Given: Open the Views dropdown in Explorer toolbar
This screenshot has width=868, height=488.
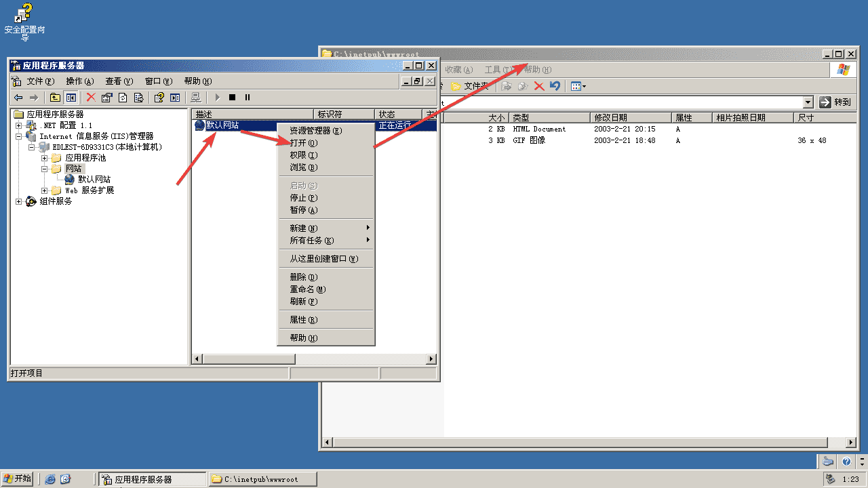Looking at the screenshot, I should point(578,86).
